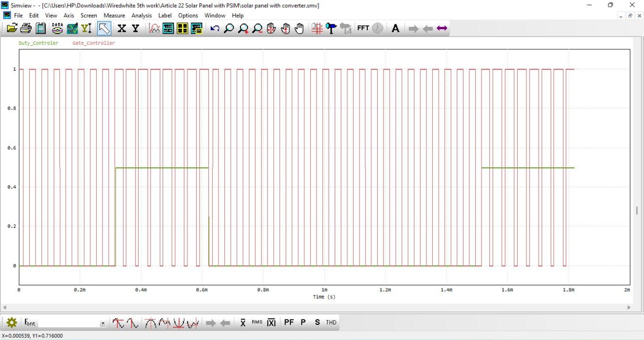Click the RMS measurement button
The width and height of the screenshot is (644, 340).
(x=256, y=322)
